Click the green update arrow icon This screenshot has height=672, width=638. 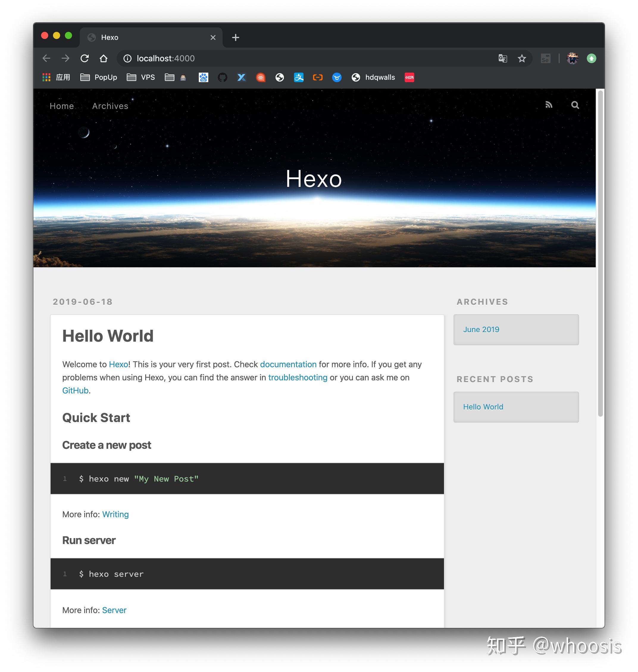pos(592,58)
